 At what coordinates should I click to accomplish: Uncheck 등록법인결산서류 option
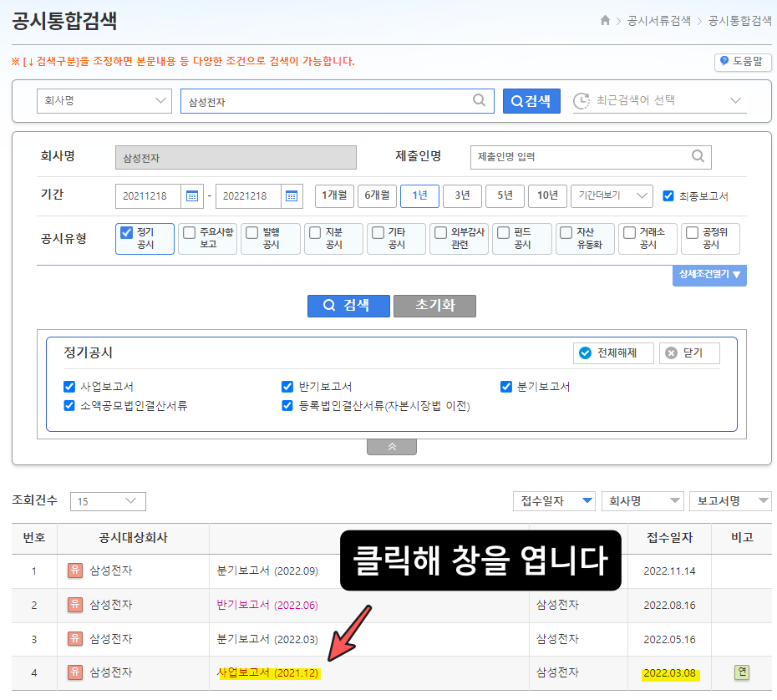point(287,406)
